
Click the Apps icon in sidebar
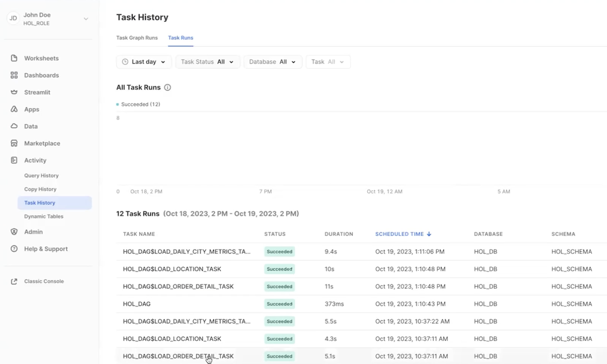14,109
